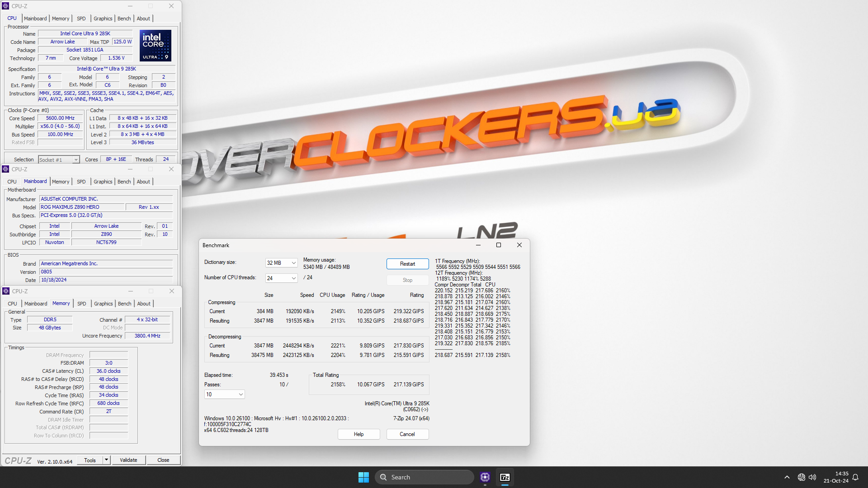Open Memory tab in top CPU-Z window
This screenshot has height=488, width=868.
pyautogui.click(x=61, y=19)
